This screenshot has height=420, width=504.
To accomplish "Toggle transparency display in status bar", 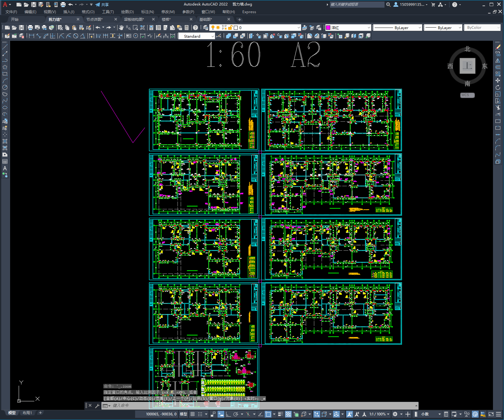I will pyautogui.click(x=288, y=414).
